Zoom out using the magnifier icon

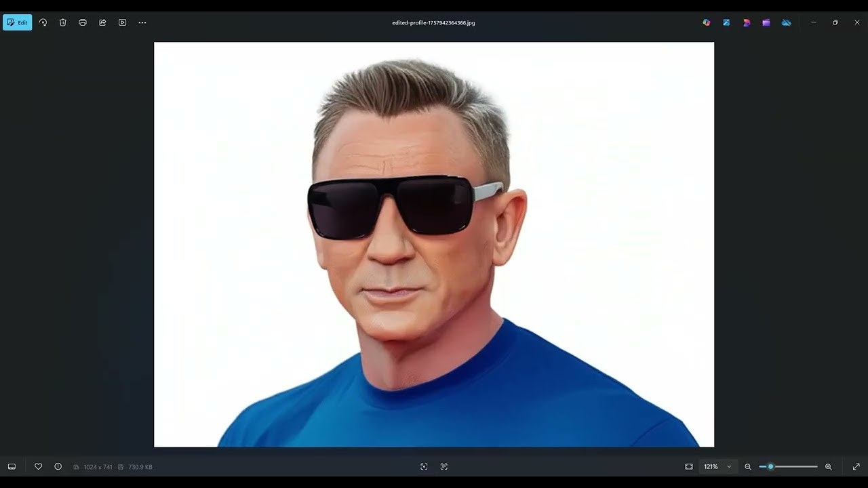[747, 466]
